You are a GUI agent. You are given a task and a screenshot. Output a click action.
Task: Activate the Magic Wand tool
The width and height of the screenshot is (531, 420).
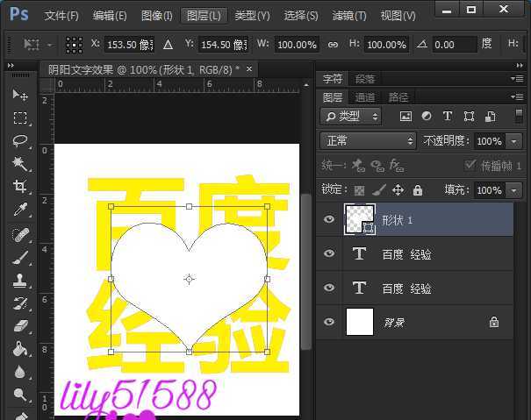(20, 163)
